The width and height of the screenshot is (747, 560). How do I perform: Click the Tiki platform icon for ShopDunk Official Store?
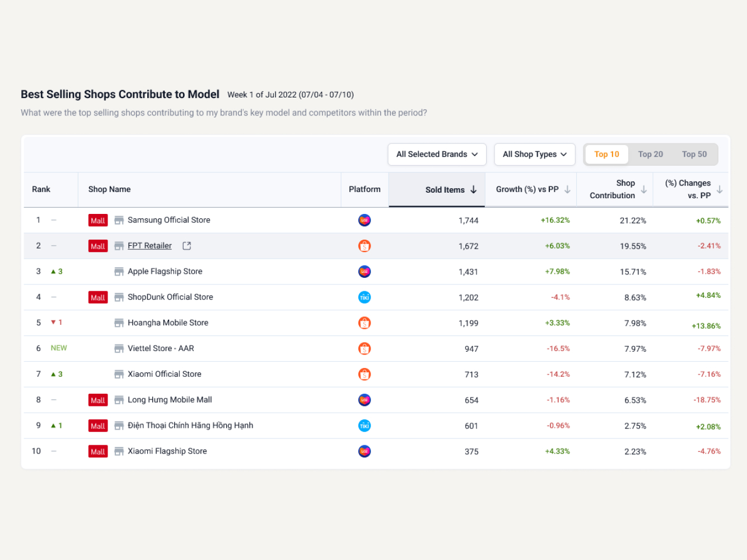pyautogui.click(x=365, y=297)
